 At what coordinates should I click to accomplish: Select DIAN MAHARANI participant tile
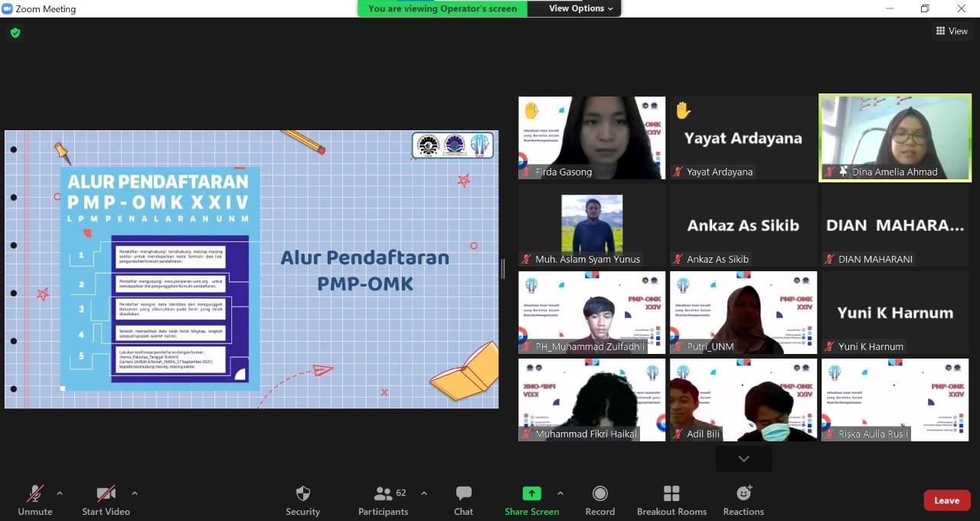coord(895,225)
